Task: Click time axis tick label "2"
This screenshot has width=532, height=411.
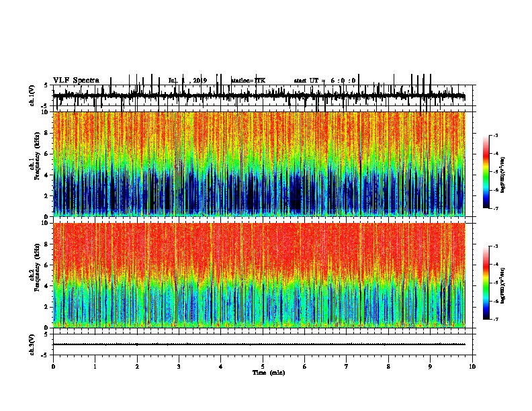Action: pyautogui.click(x=137, y=367)
